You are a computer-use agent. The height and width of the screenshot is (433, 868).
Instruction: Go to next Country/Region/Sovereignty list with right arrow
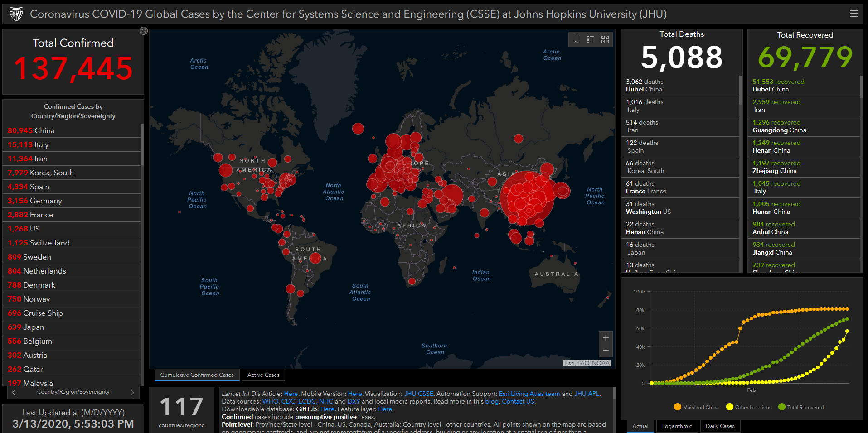coord(132,392)
